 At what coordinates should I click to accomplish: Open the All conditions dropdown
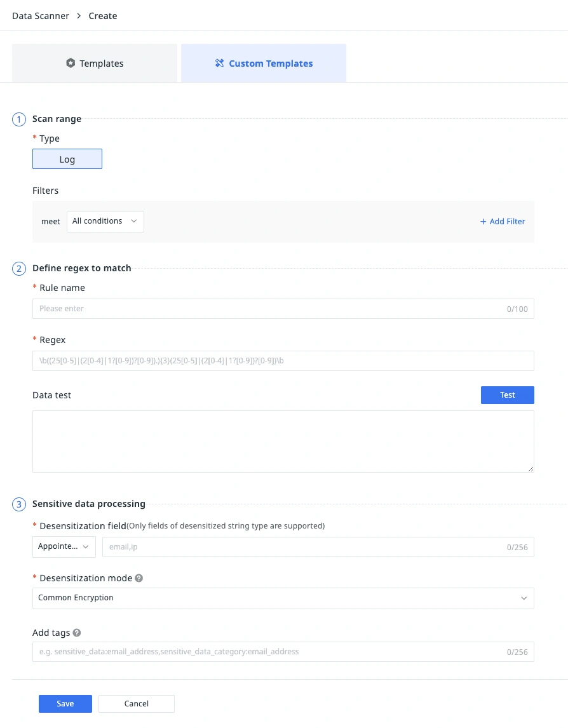105,221
